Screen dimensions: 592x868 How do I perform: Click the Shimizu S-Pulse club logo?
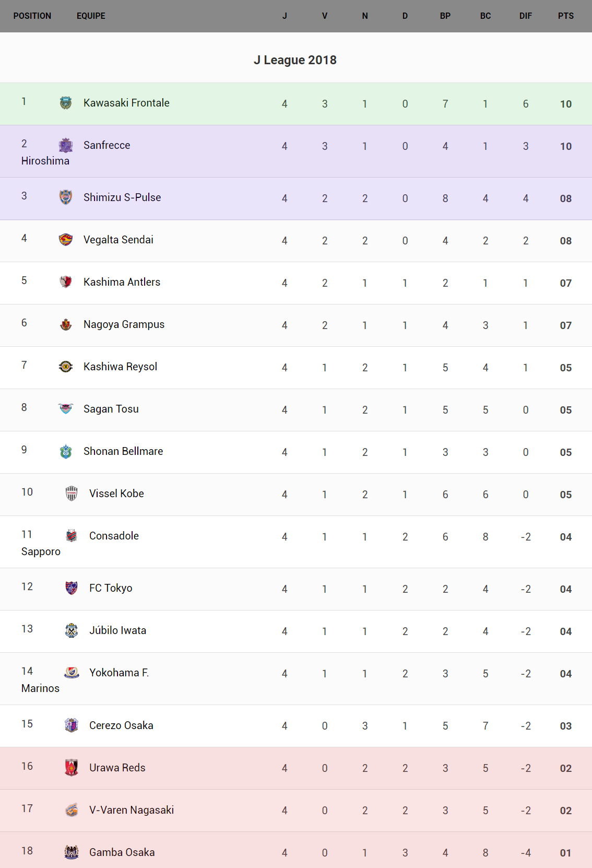66,197
